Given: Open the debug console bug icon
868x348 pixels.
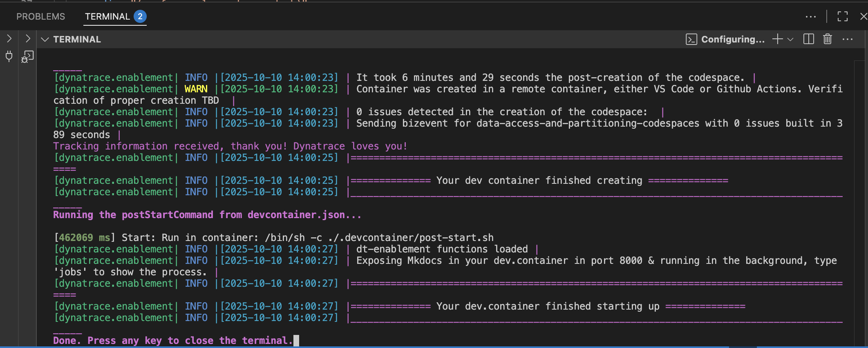Looking at the screenshot, I should coord(27,56).
